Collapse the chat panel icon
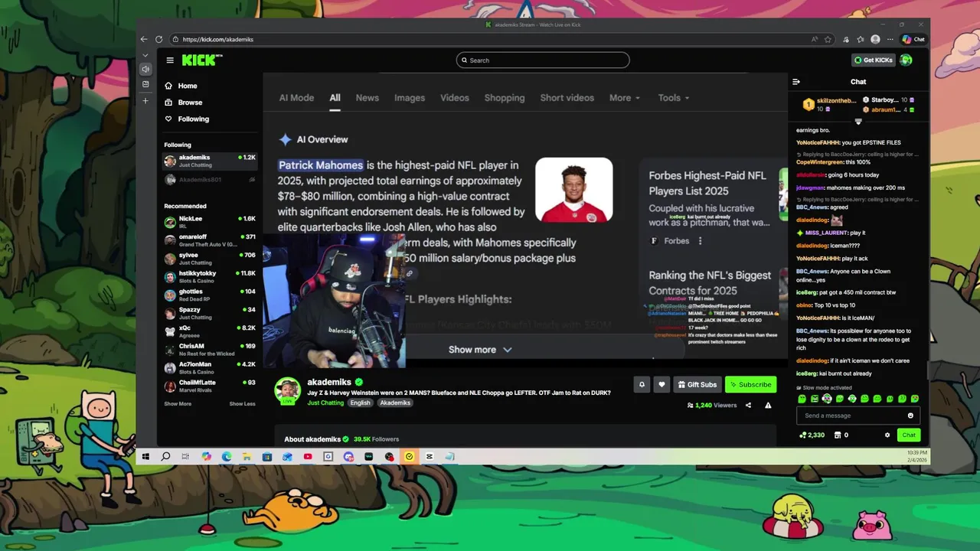This screenshot has height=551, width=980. click(x=796, y=82)
